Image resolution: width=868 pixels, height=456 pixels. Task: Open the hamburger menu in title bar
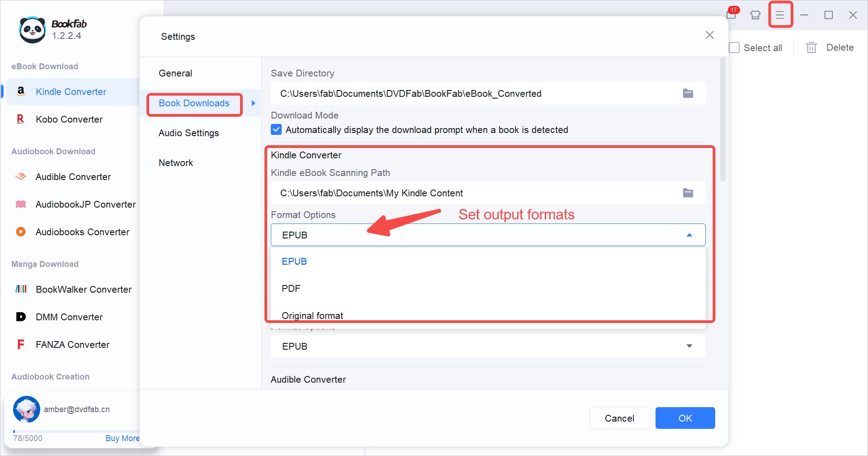click(x=780, y=15)
